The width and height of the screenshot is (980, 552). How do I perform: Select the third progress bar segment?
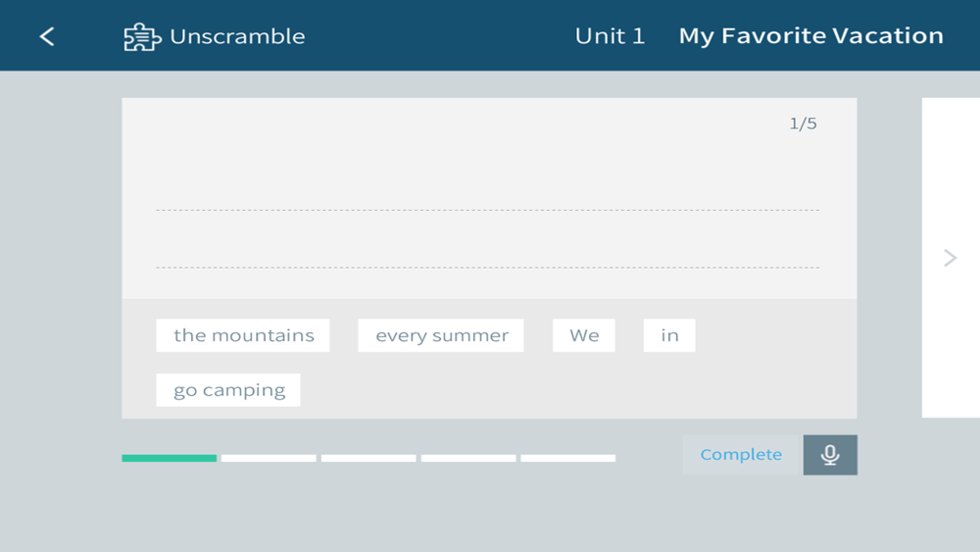pos(368,458)
